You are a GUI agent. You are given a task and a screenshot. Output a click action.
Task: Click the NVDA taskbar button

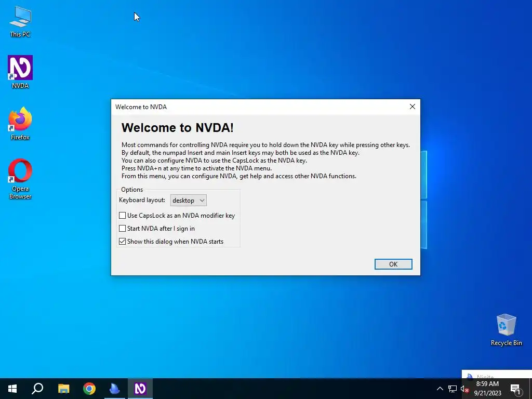[x=140, y=389]
